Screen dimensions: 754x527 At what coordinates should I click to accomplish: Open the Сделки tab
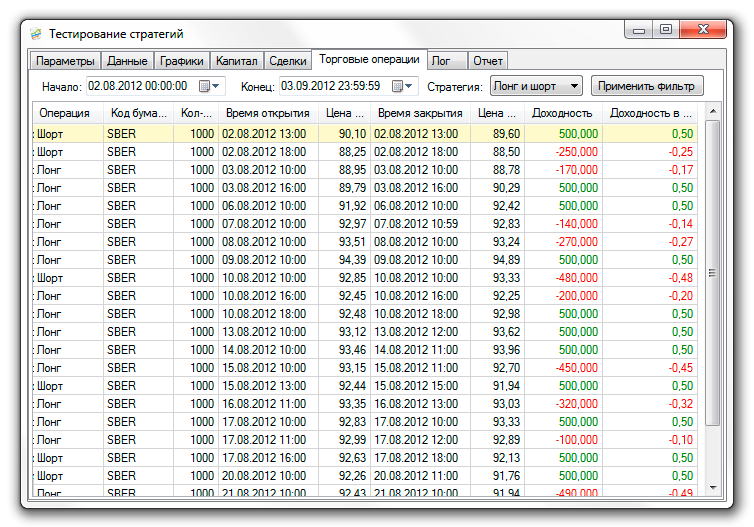(x=288, y=61)
